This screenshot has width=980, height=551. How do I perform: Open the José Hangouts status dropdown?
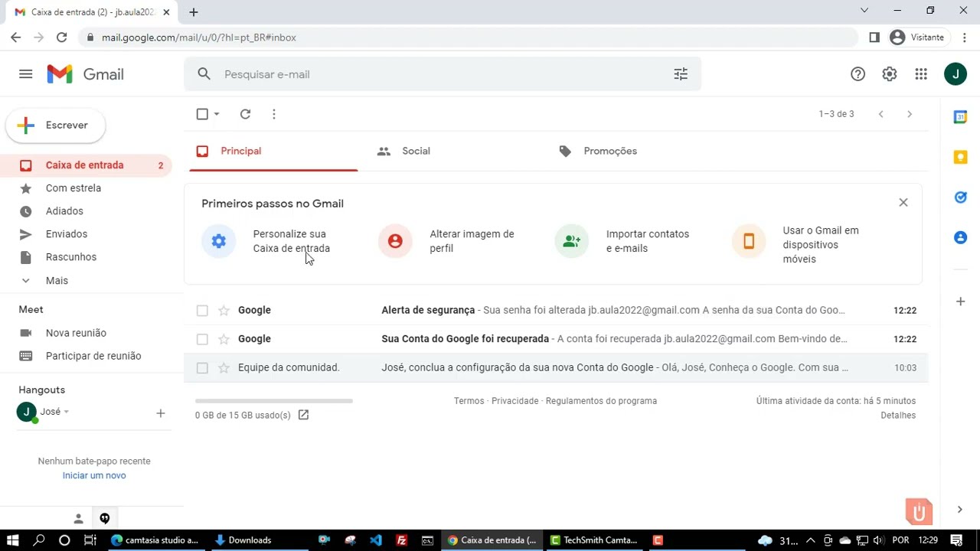pyautogui.click(x=66, y=412)
